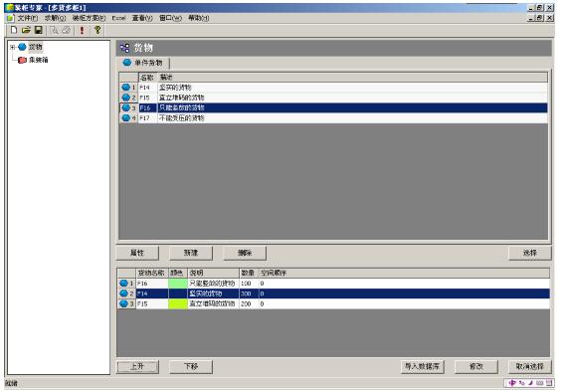Open the 求解 menu
Viewport: 563px width, 392px height.
click(56, 18)
